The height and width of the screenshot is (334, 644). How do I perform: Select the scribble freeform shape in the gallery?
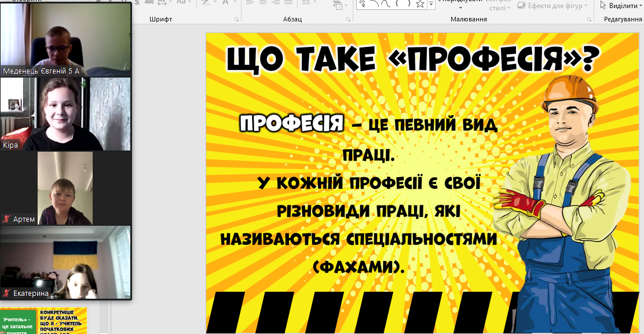pos(363,3)
